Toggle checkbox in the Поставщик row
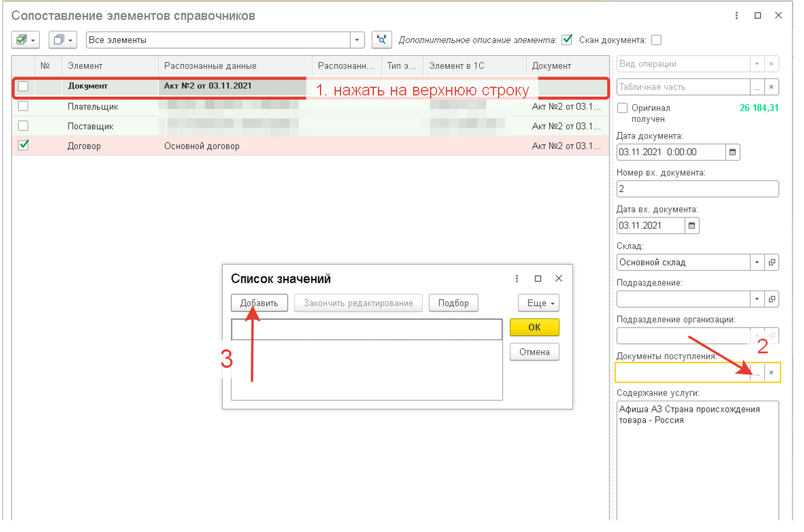Image resolution: width=804 pixels, height=532 pixels. [x=23, y=125]
